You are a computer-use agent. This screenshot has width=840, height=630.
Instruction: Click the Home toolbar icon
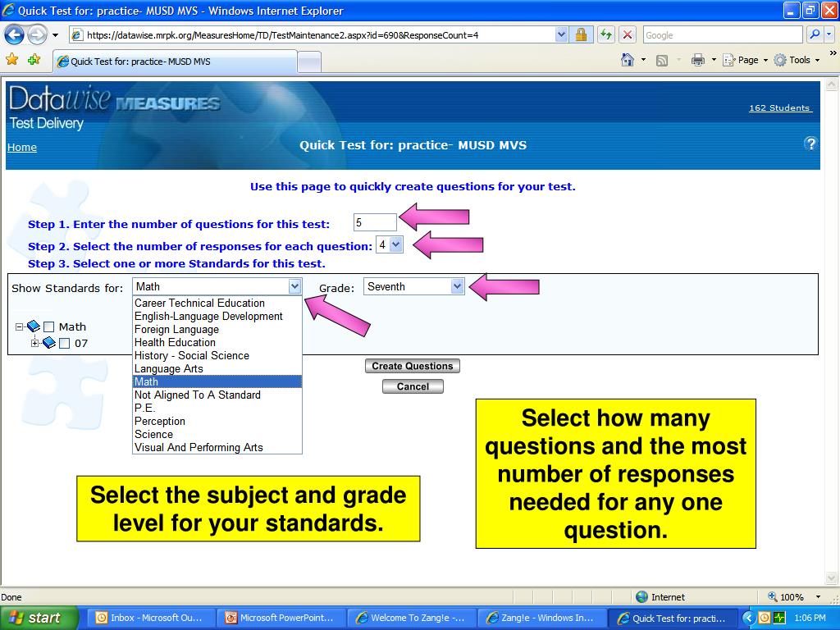628,60
